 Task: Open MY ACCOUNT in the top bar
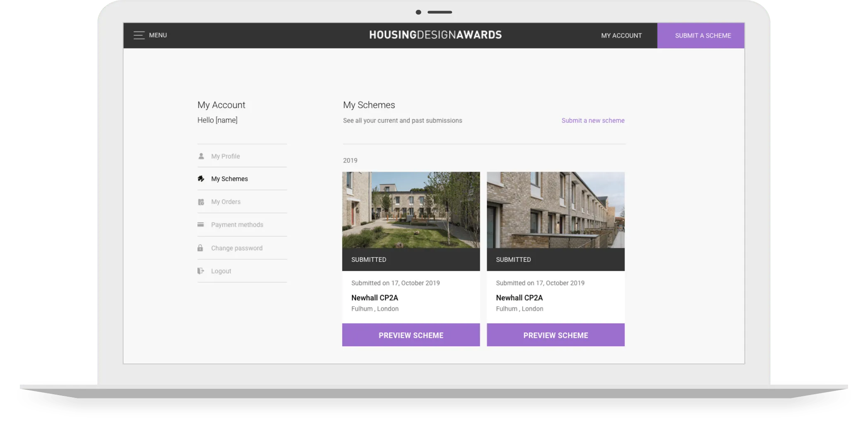(621, 36)
